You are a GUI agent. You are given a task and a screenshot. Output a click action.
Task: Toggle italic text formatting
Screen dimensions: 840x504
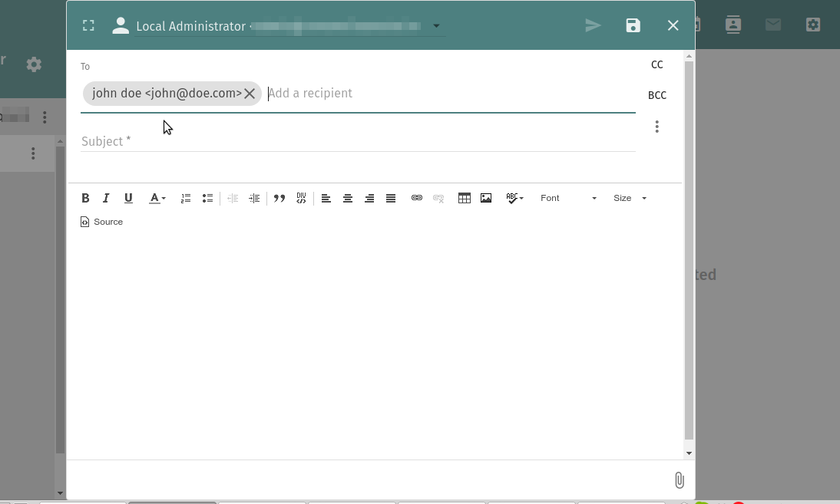(x=107, y=198)
